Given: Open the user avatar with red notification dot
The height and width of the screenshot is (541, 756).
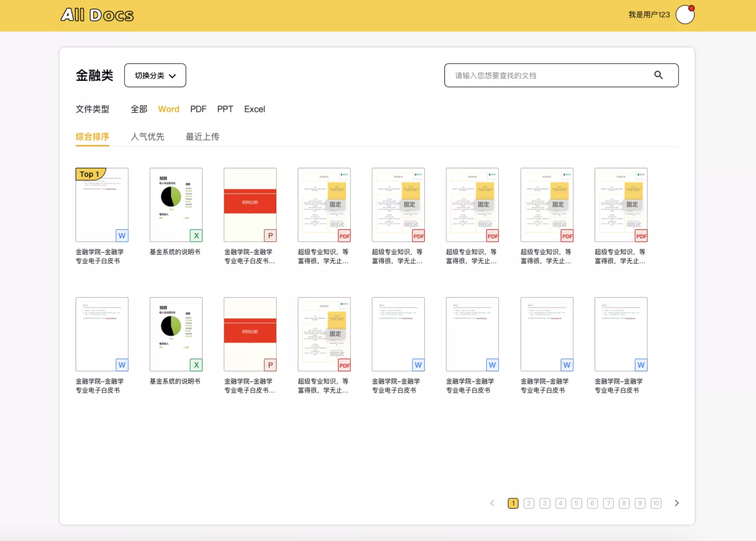Looking at the screenshot, I should pos(685,15).
